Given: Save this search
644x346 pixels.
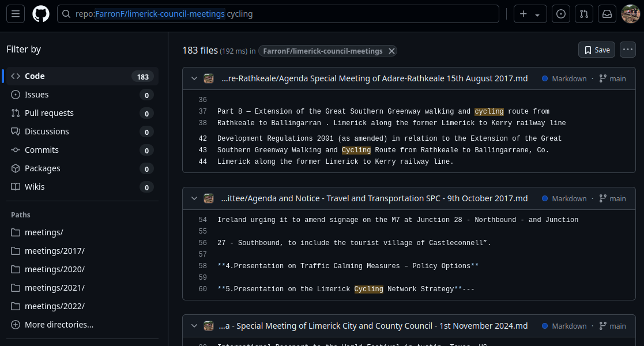Looking at the screenshot, I should pos(596,50).
